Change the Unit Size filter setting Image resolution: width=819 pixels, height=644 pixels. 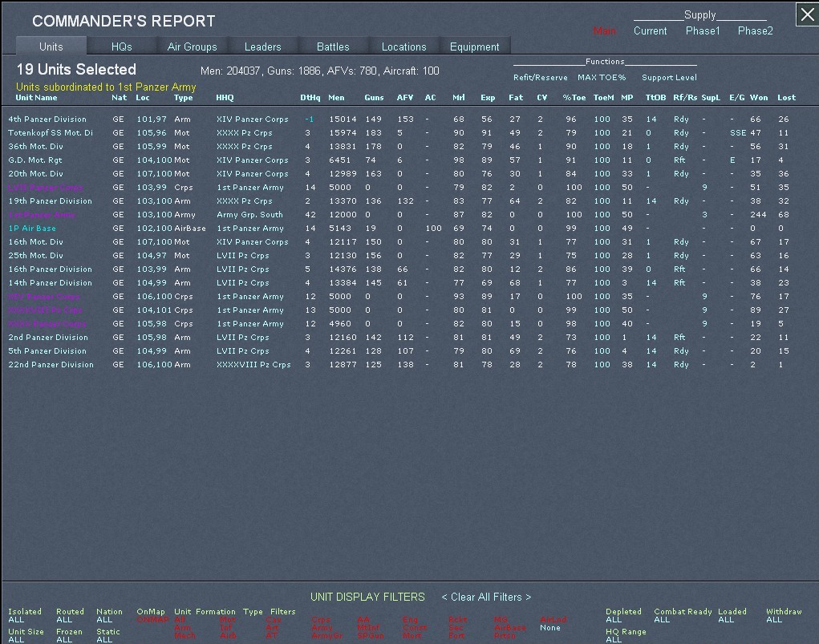(16, 640)
